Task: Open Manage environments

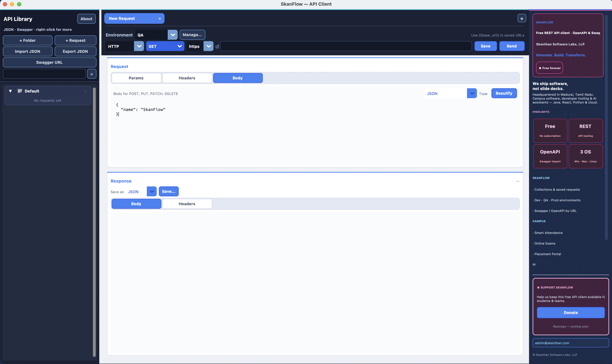Action: (x=192, y=35)
